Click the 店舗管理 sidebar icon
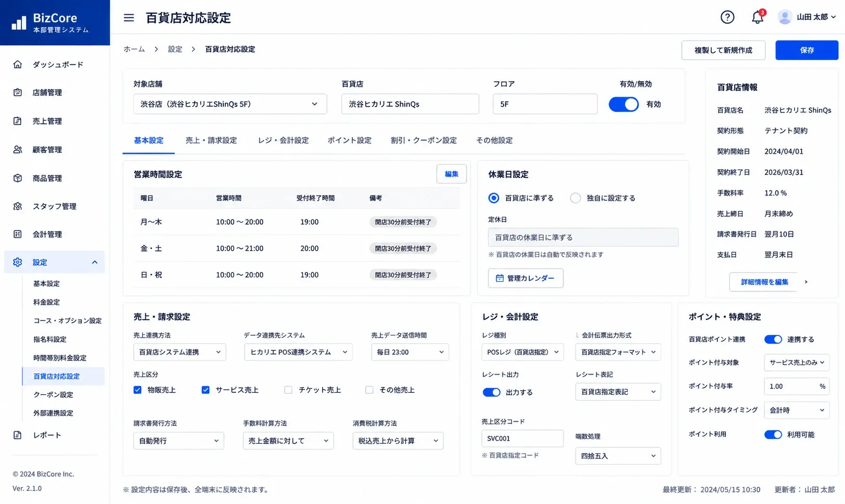The width and height of the screenshot is (845, 504). pos(18,93)
